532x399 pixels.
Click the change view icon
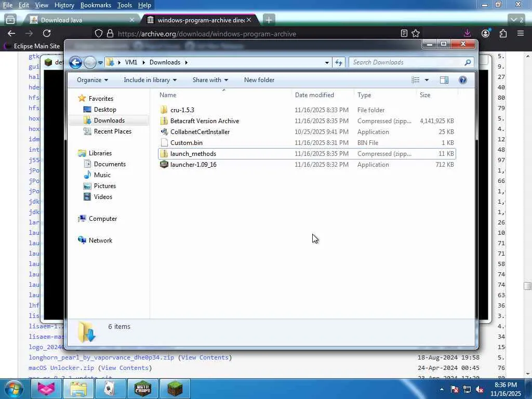click(416, 80)
